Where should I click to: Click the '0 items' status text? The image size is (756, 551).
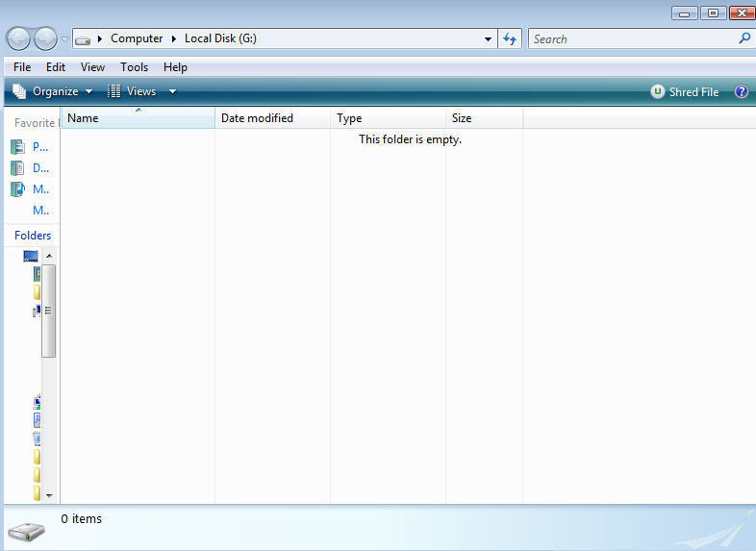click(x=82, y=518)
